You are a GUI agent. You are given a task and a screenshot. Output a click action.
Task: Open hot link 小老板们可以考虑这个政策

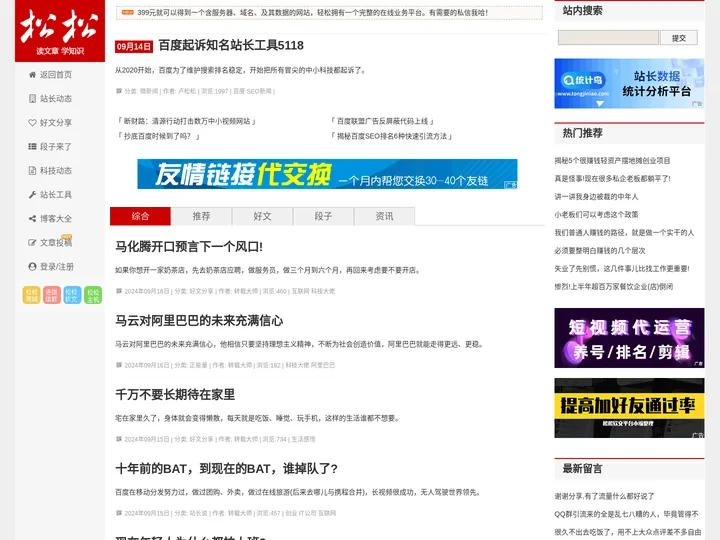pyautogui.click(x=596, y=214)
